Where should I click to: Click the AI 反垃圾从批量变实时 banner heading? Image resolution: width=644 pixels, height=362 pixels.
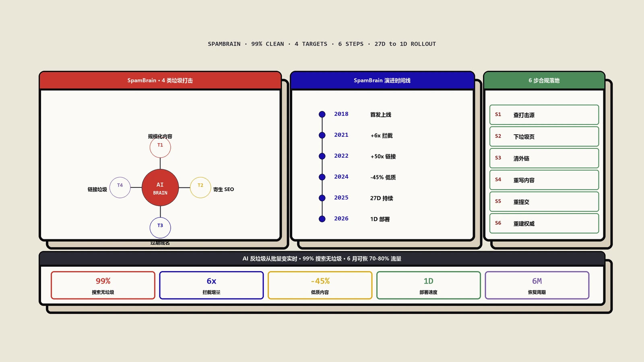322,259
